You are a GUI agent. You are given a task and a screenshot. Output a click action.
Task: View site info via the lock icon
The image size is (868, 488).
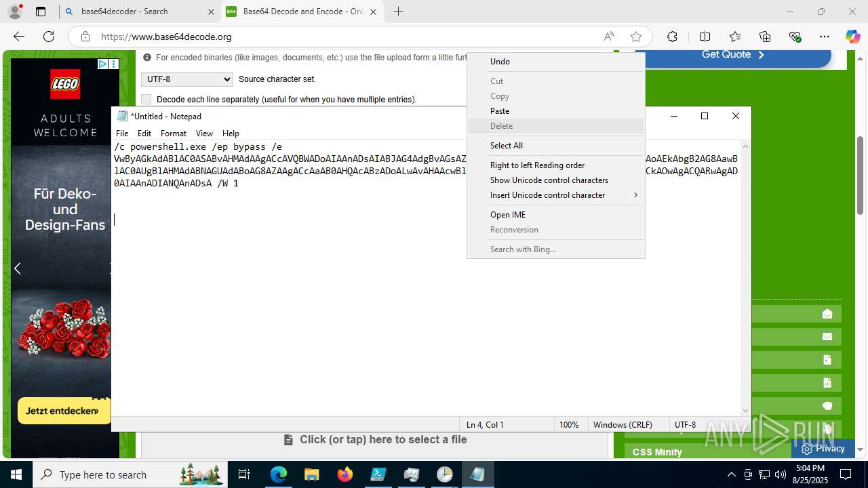pyautogui.click(x=85, y=37)
